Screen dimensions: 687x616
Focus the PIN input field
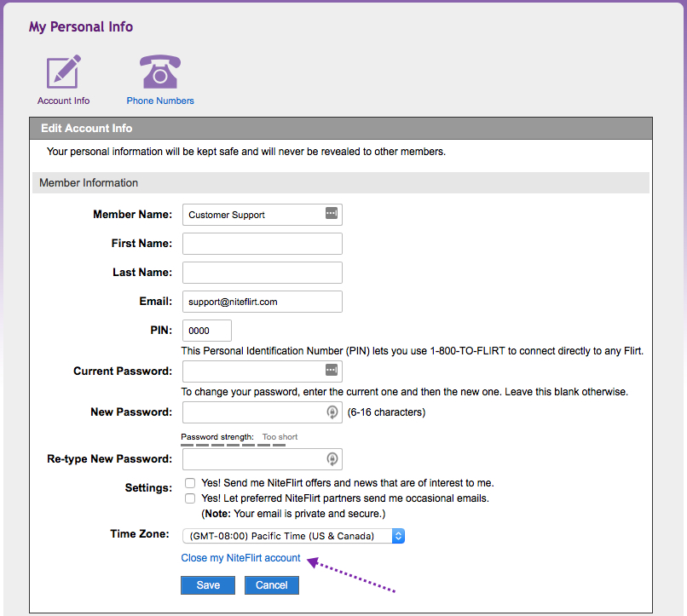tap(207, 331)
